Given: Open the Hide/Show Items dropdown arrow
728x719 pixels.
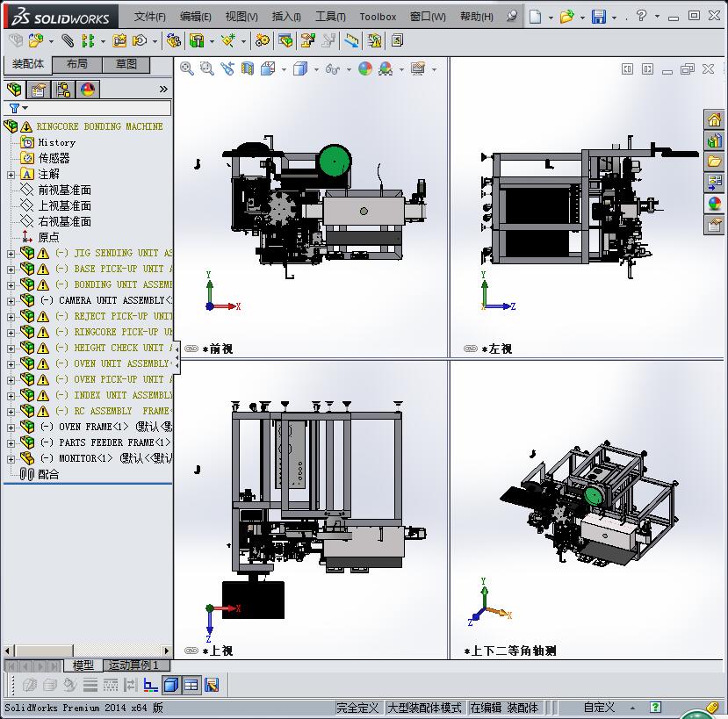Looking at the screenshot, I should [349, 69].
